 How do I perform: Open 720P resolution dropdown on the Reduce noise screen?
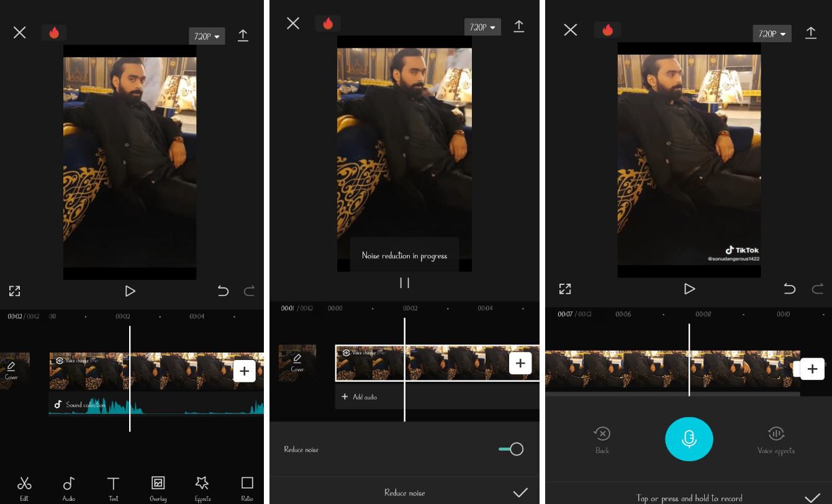[482, 27]
